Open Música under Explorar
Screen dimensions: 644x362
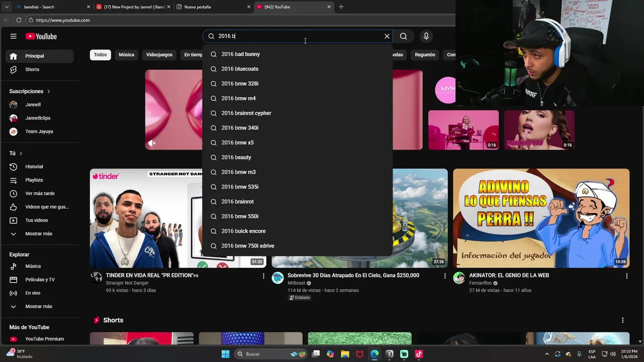(40, 266)
